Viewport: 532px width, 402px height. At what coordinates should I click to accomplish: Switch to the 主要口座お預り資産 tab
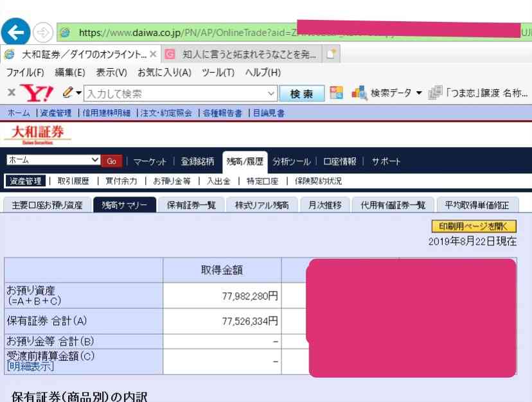(47, 205)
